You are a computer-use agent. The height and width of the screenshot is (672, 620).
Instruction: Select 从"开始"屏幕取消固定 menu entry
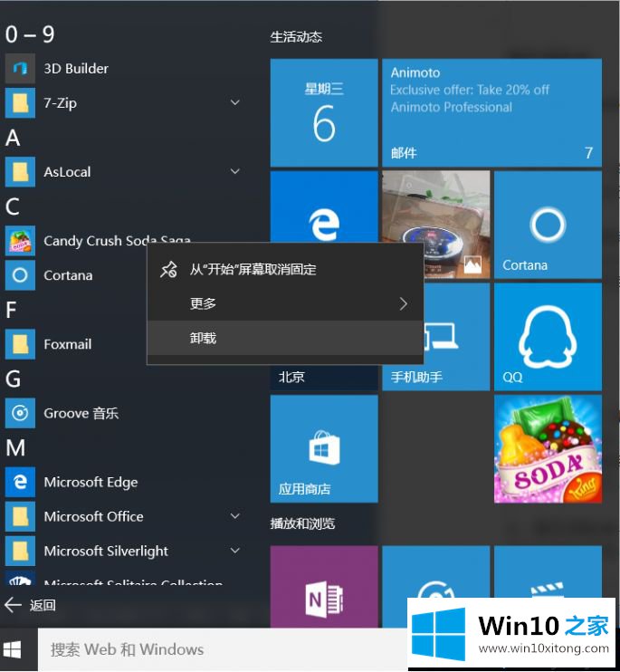click(285, 270)
